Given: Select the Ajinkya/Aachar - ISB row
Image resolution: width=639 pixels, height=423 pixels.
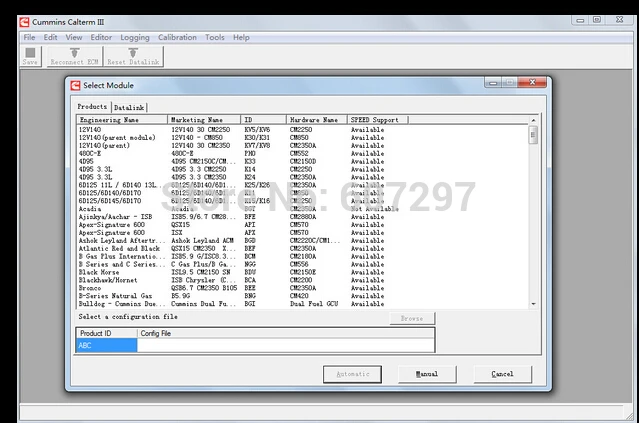Looking at the screenshot, I should (x=304, y=217).
